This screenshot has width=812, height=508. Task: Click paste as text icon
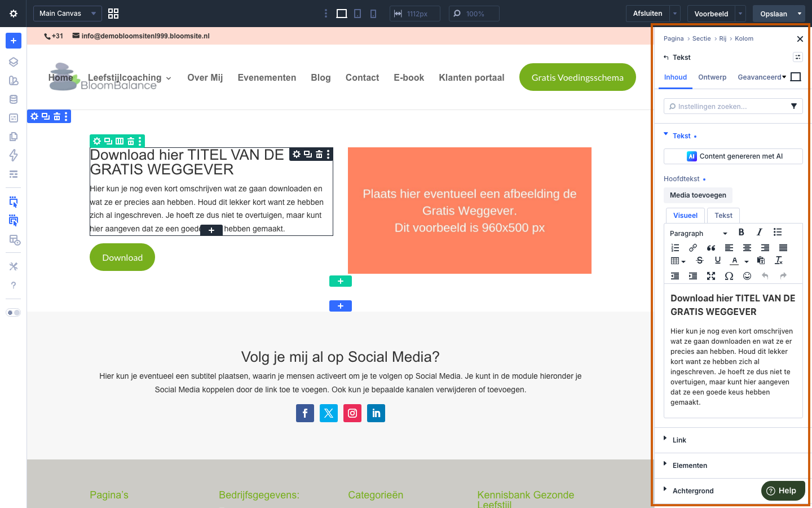761,260
